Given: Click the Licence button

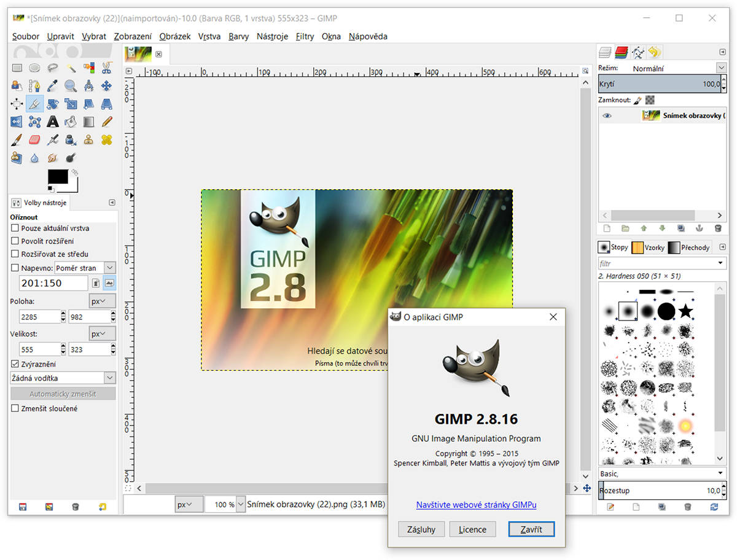Looking at the screenshot, I should coord(472,529).
